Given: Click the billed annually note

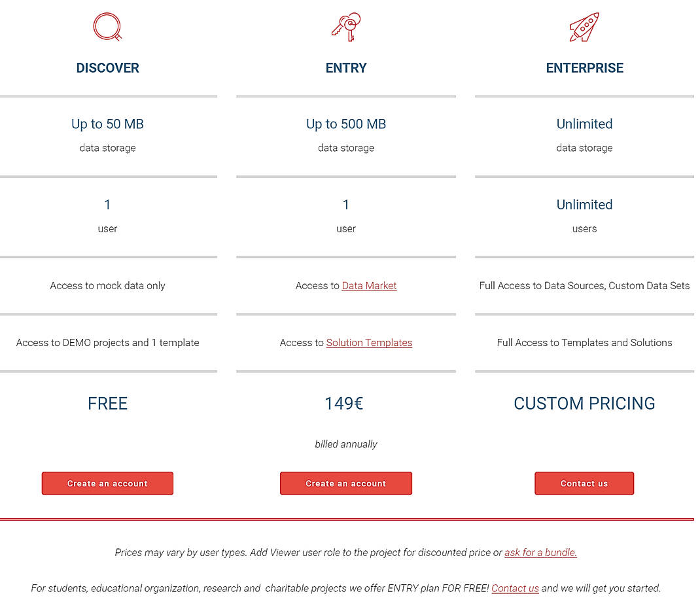Looking at the screenshot, I should (x=346, y=444).
